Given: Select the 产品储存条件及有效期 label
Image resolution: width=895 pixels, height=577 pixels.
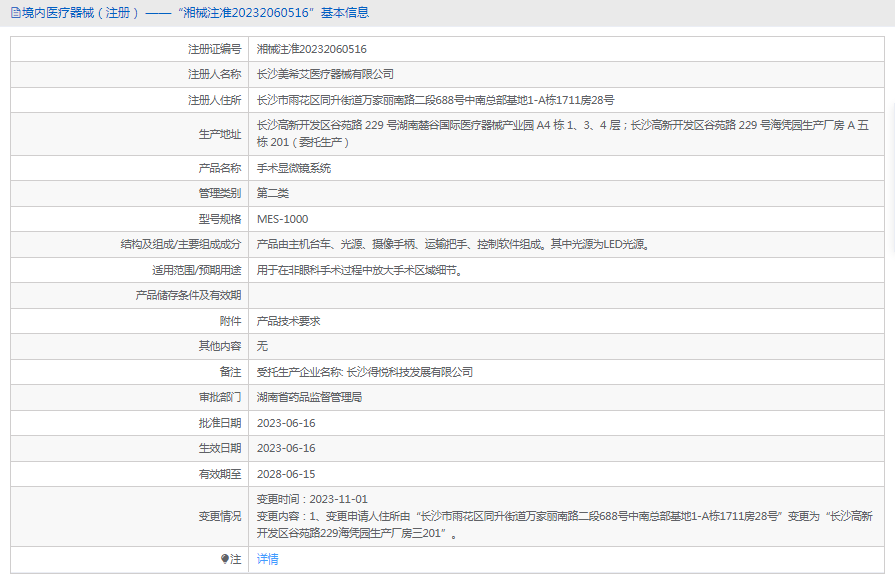Looking at the screenshot, I should pos(188,296).
